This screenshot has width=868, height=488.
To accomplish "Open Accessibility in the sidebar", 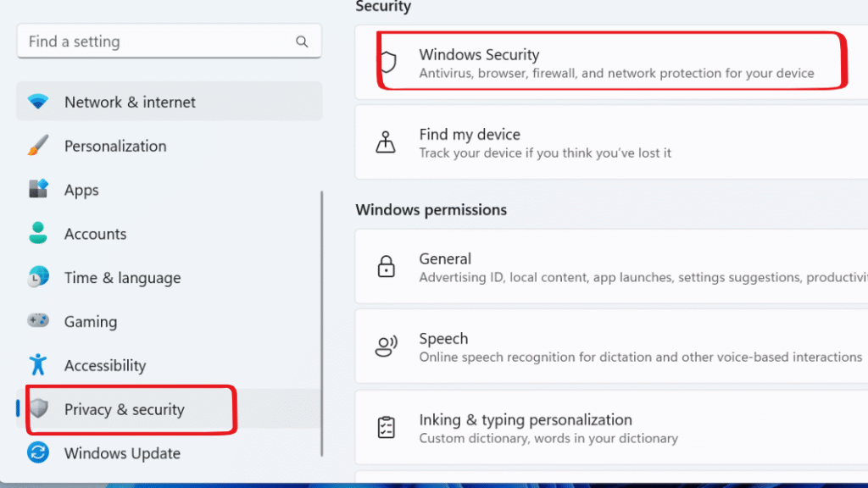I will click(169, 365).
